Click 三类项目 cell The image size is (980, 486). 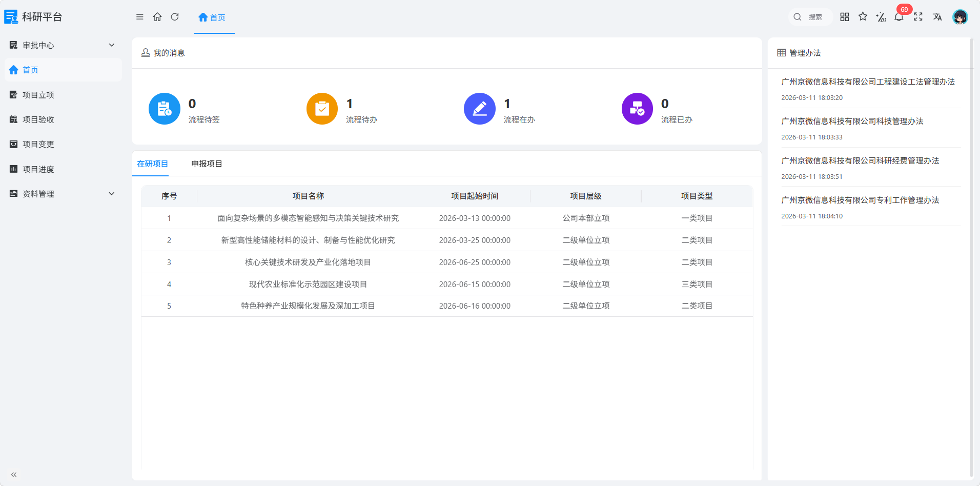click(x=697, y=284)
